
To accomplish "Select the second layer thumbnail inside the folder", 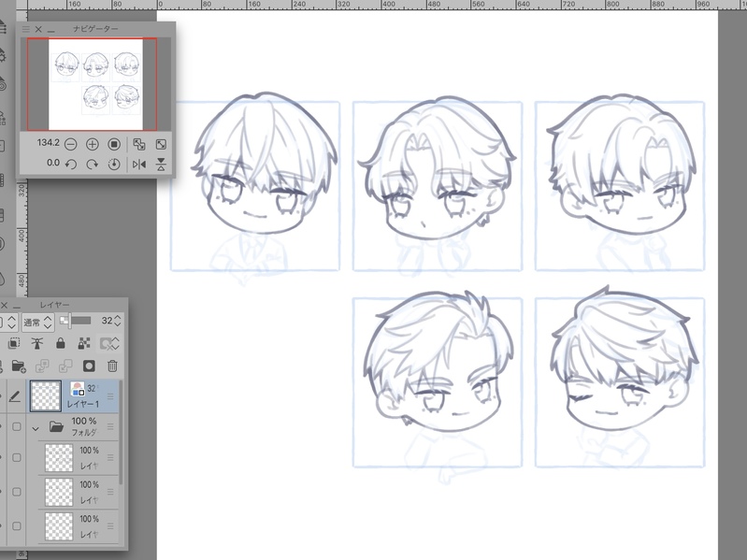I will click(59, 492).
